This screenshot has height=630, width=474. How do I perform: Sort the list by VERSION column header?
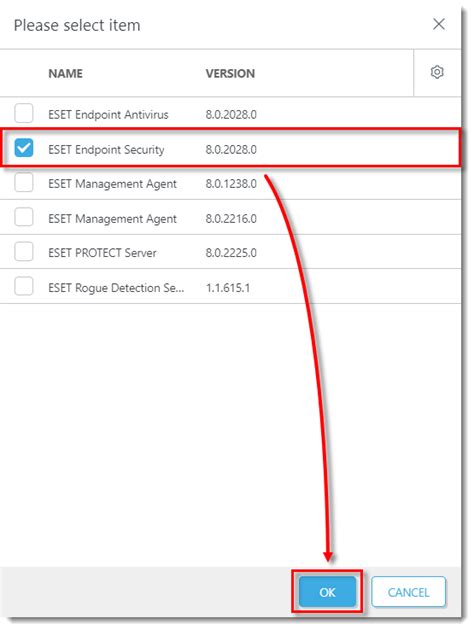click(230, 74)
